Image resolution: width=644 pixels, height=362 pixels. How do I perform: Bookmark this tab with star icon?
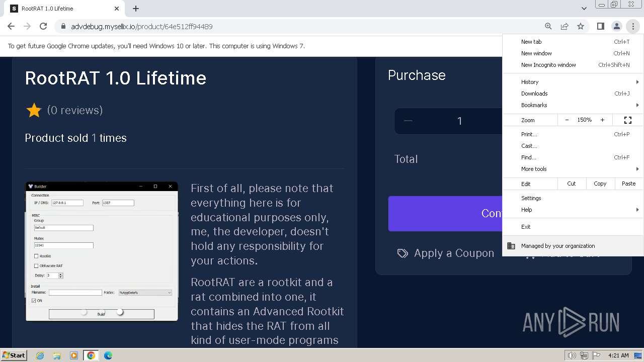click(581, 26)
